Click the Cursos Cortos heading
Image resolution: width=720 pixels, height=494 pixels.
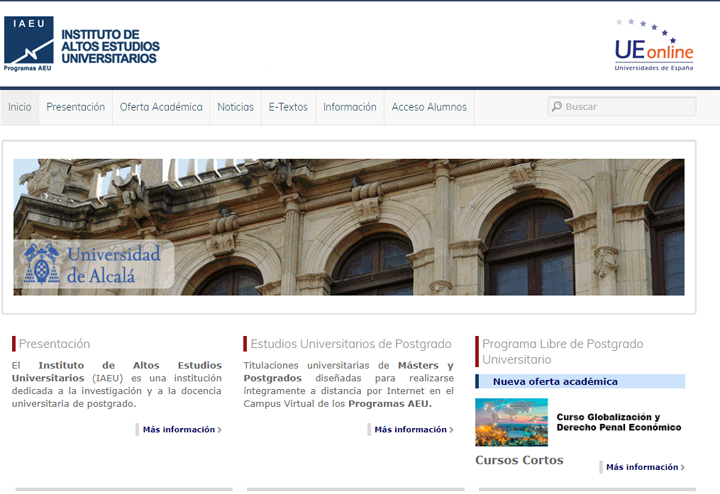tap(519, 460)
